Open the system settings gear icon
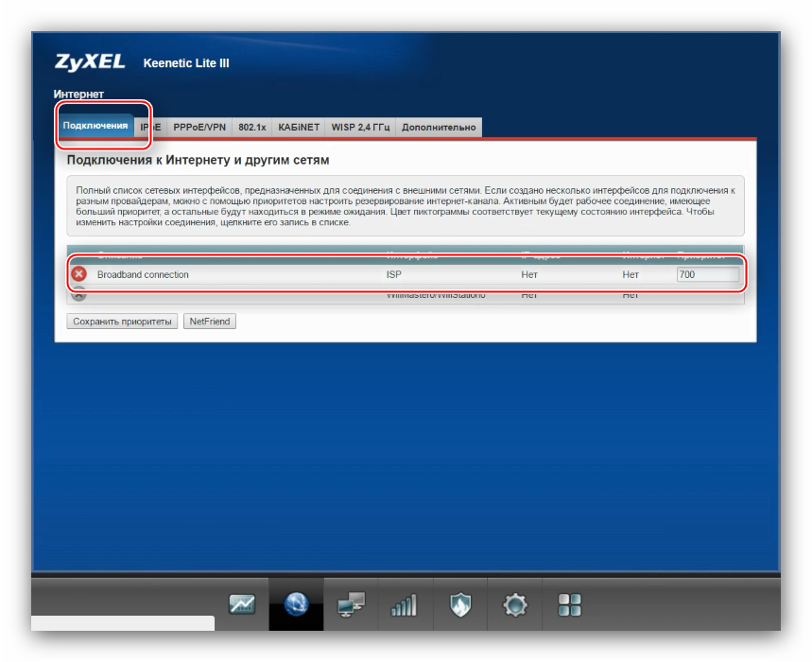The width and height of the screenshot is (812, 662). click(x=515, y=604)
